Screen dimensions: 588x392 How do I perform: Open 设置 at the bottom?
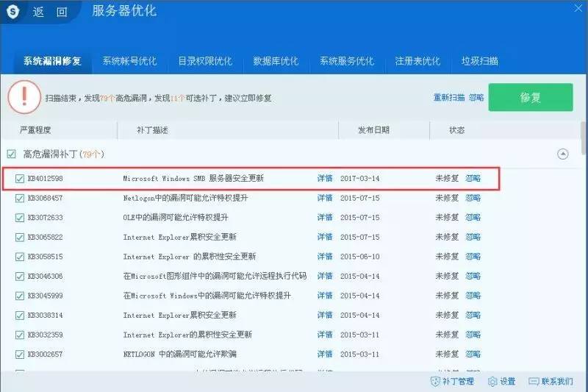coord(502,382)
